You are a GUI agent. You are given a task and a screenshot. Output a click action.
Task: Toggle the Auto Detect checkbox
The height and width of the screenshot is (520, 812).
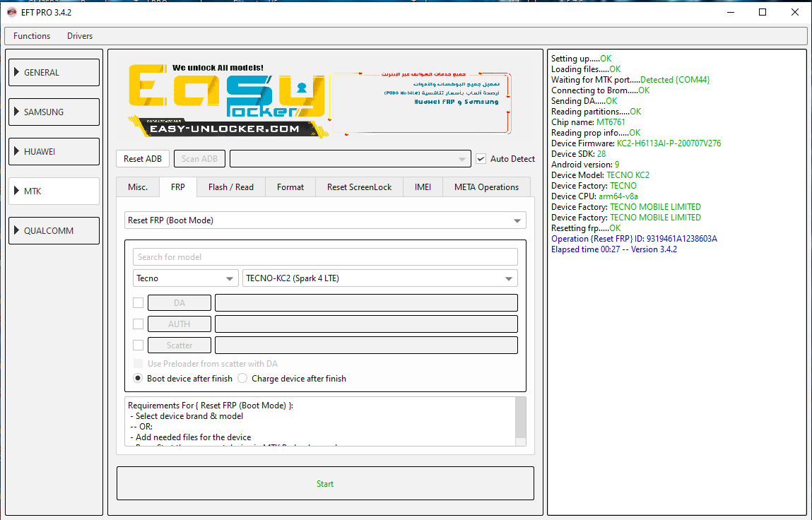(481, 158)
